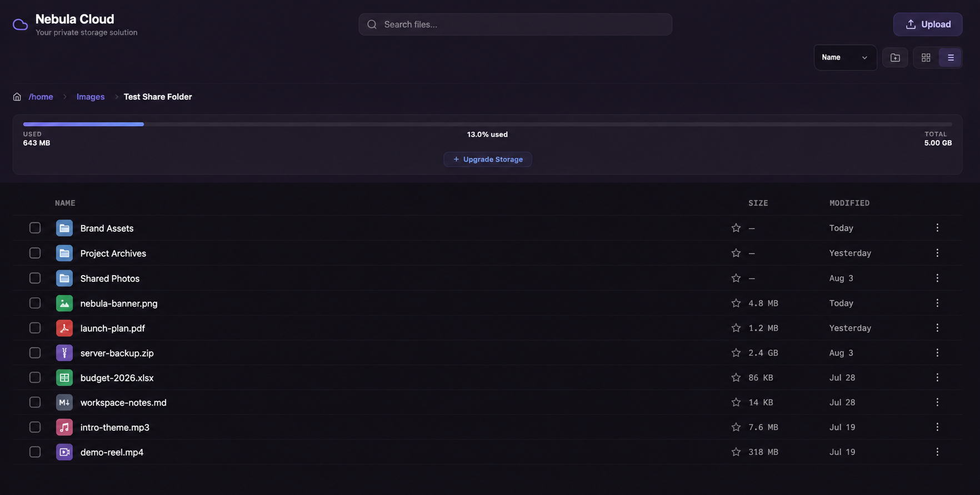The height and width of the screenshot is (495, 980).
Task: Click the Upload button
Action: click(928, 24)
